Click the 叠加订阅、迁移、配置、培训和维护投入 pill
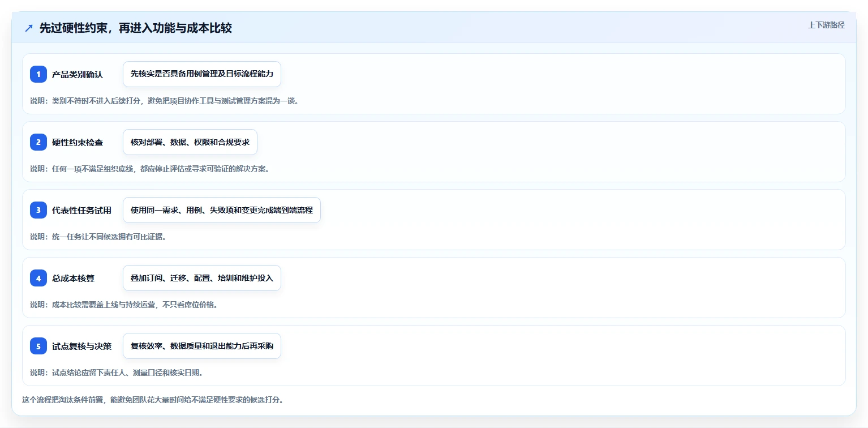The height and width of the screenshot is (428, 868). coord(202,278)
